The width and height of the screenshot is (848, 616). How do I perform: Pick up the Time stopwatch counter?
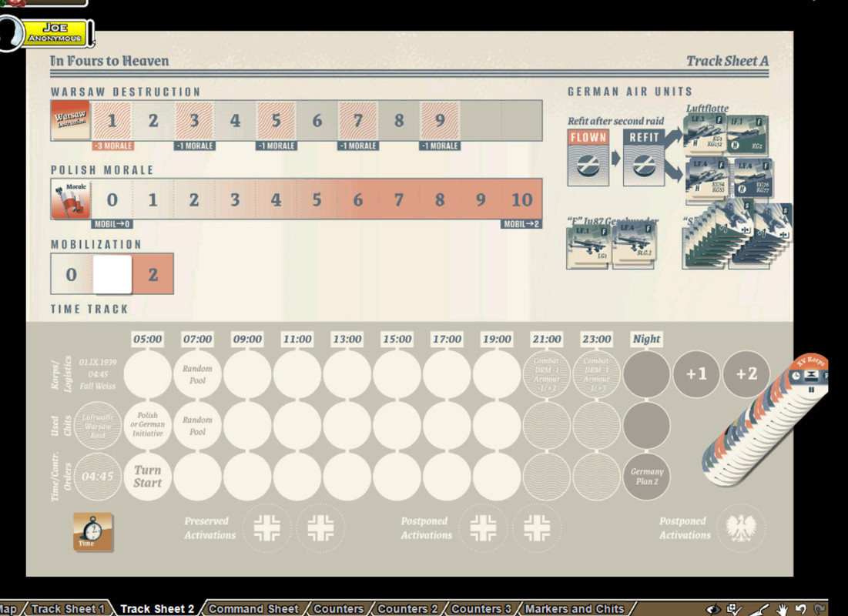click(93, 531)
